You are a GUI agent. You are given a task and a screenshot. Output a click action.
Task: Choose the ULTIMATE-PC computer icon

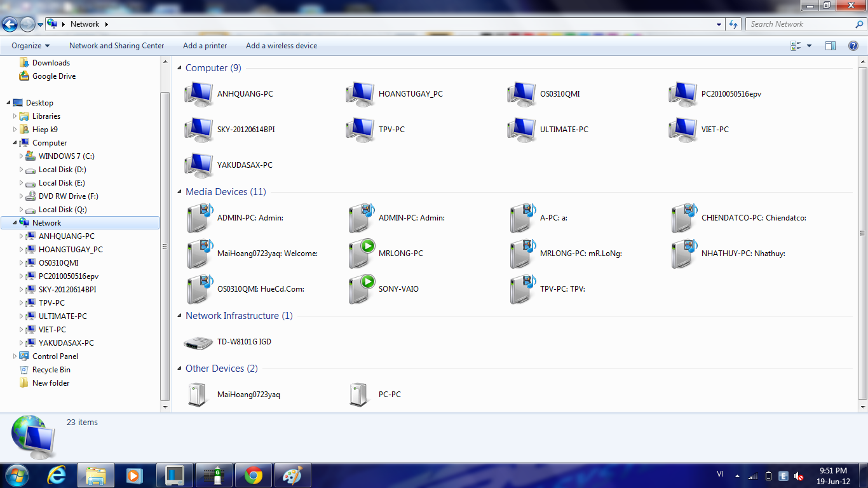click(x=522, y=130)
